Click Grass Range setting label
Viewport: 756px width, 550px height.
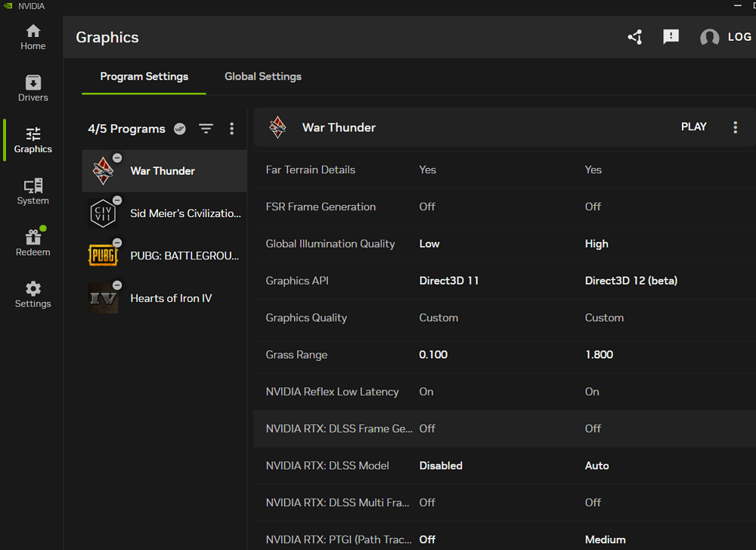pos(296,355)
